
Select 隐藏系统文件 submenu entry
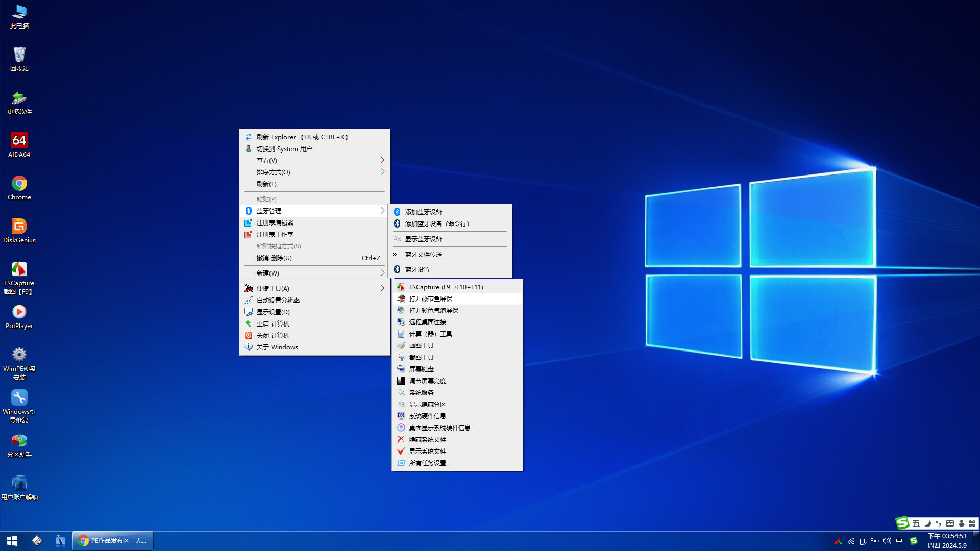point(457,439)
